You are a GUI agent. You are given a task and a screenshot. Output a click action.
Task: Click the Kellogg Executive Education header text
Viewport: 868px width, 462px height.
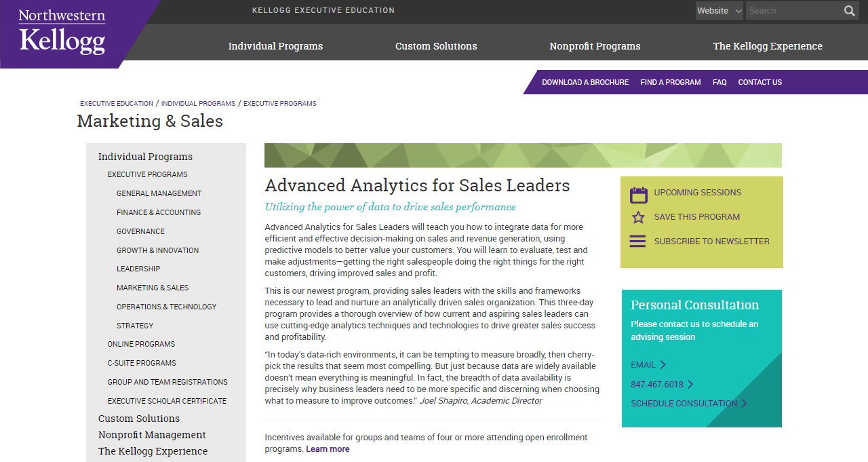[323, 10]
